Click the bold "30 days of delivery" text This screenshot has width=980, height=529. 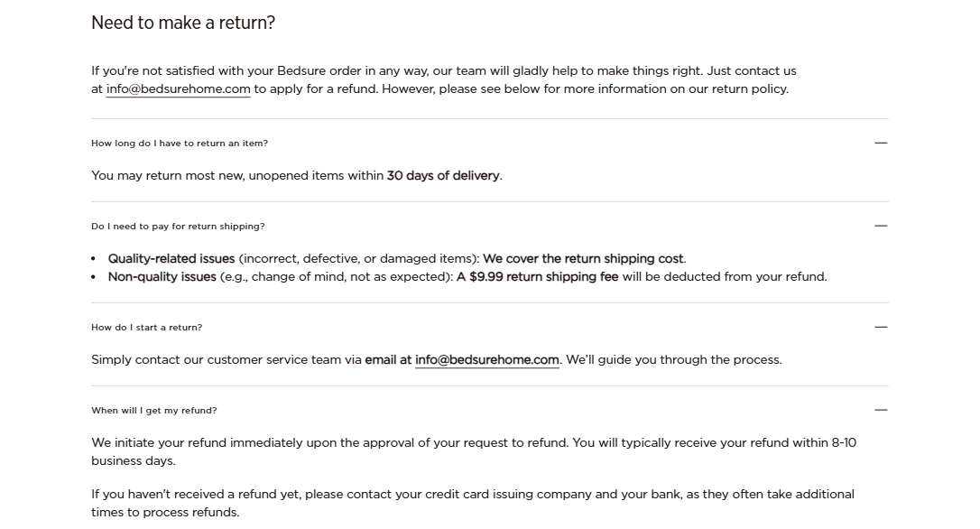pyautogui.click(x=443, y=175)
